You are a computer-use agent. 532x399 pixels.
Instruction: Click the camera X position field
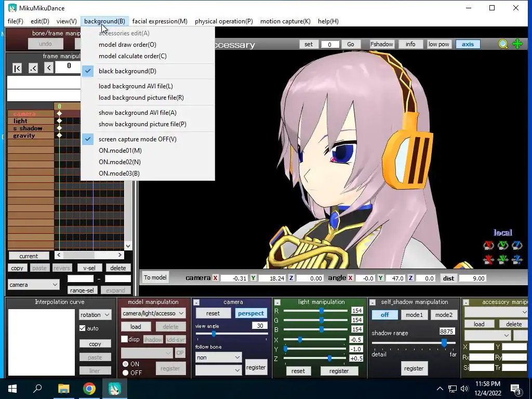(x=234, y=278)
